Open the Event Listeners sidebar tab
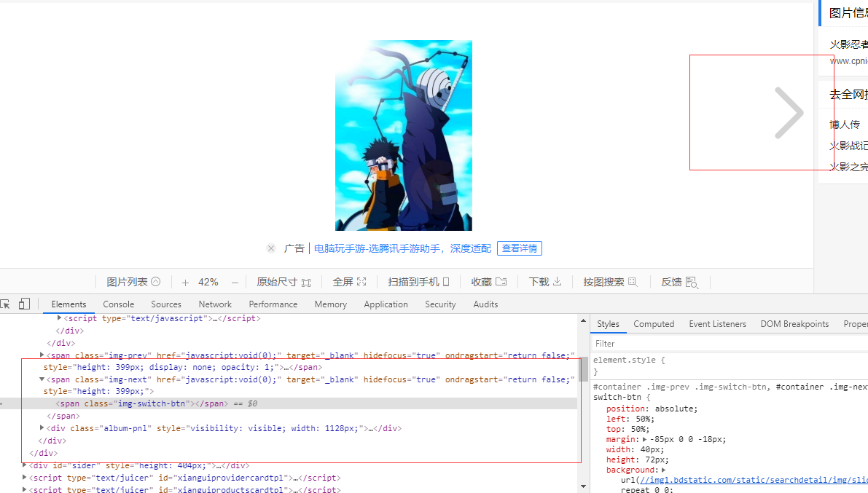The image size is (868, 493). pos(717,324)
